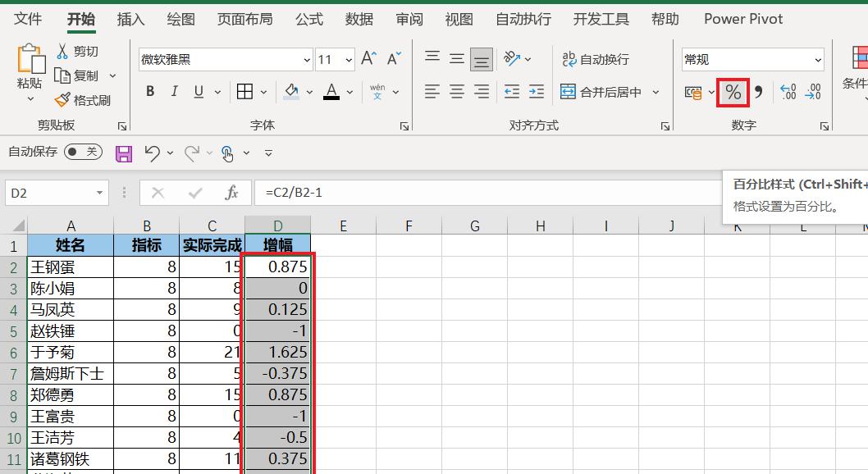
Task: Open the borders dropdown arrow
Action: point(263,92)
